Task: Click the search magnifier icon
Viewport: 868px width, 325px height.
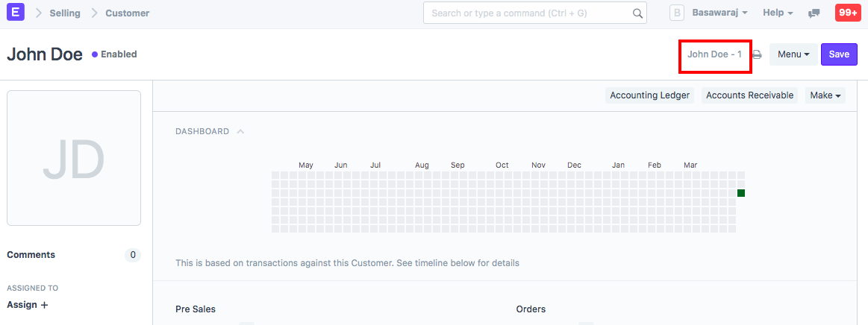Action: pyautogui.click(x=637, y=13)
